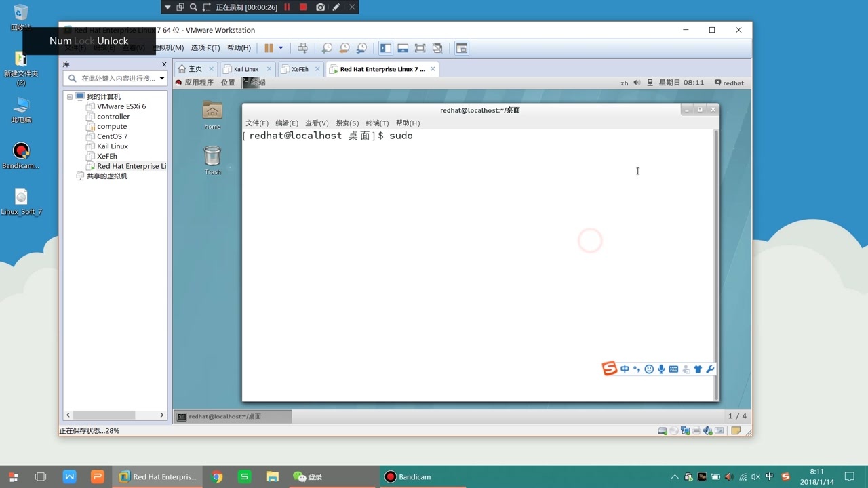The image size is (868, 488).
Task: Open Sogou soft keyboard icon
Action: coord(673,369)
